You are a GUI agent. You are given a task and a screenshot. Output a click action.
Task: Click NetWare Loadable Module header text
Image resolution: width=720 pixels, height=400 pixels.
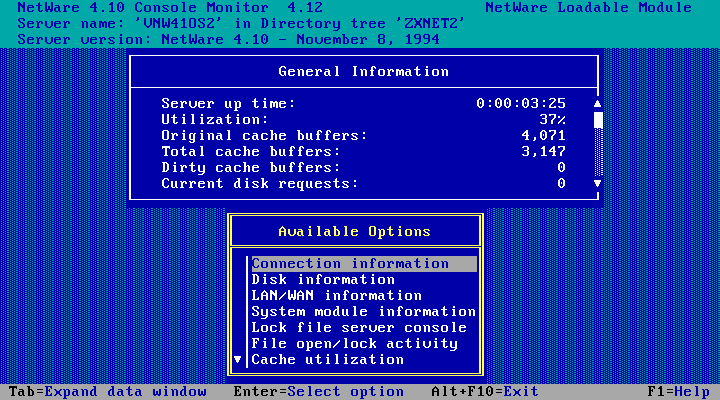tap(588, 8)
